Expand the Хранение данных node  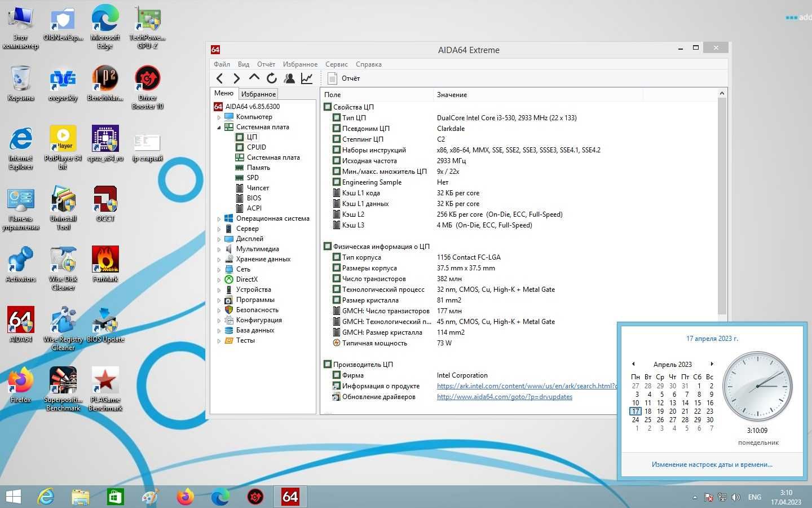[x=219, y=260]
